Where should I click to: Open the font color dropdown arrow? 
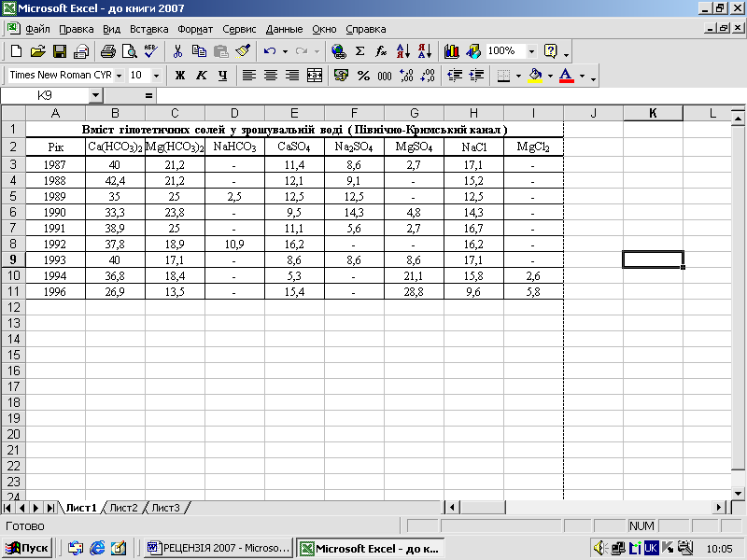582,76
